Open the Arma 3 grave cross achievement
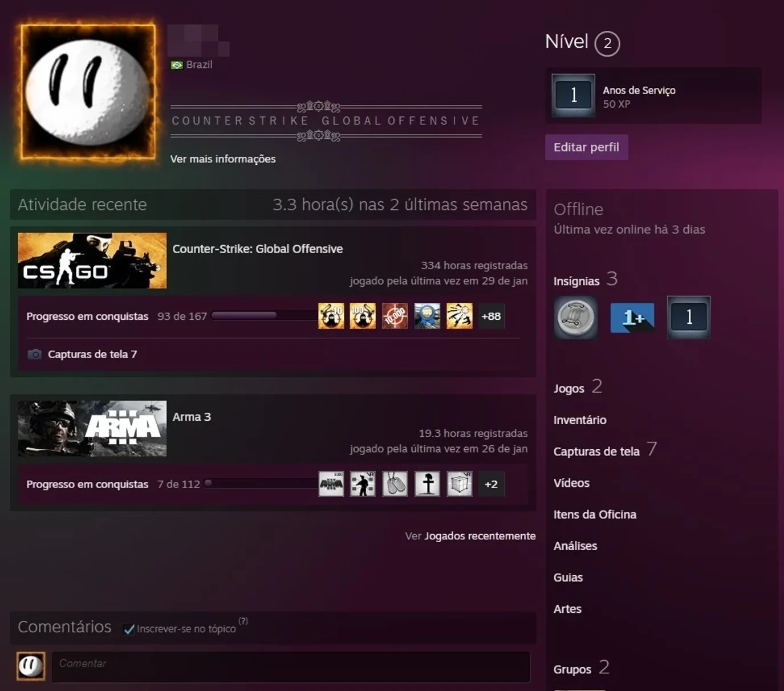The width and height of the screenshot is (784, 691). point(427,484)
